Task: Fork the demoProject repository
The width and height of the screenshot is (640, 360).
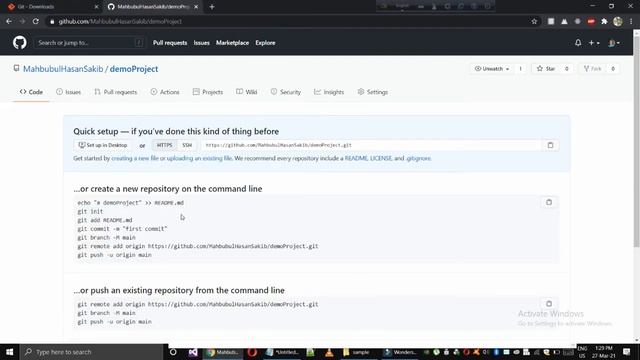Action: point(593,69)
